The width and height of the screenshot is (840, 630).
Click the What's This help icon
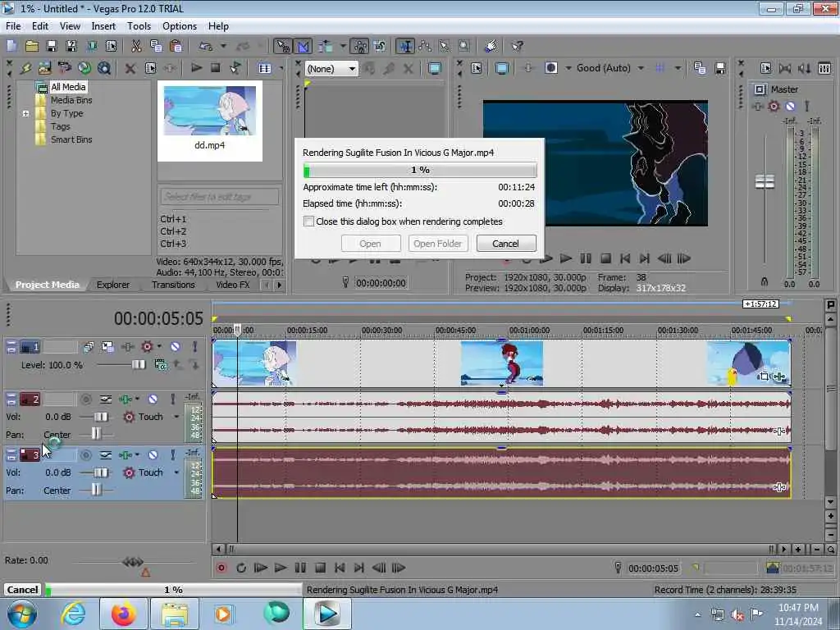tap(517, 46)
